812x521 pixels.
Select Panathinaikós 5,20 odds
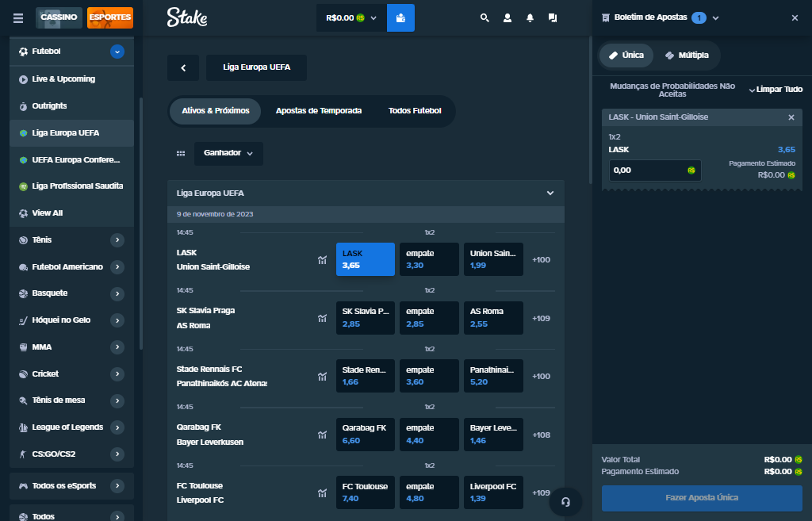493,376
